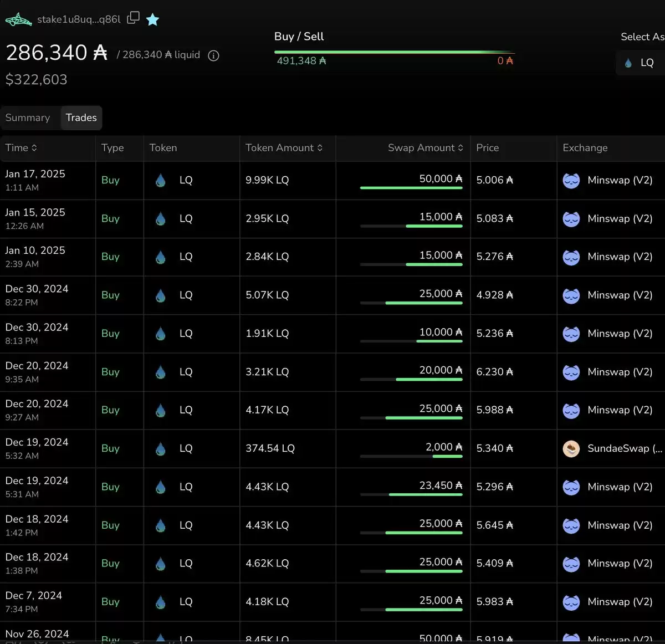Click Minswap icon in Dec 30 8:22 PM row
Viewport: 665px width, 644px height.
coord(571,295)
